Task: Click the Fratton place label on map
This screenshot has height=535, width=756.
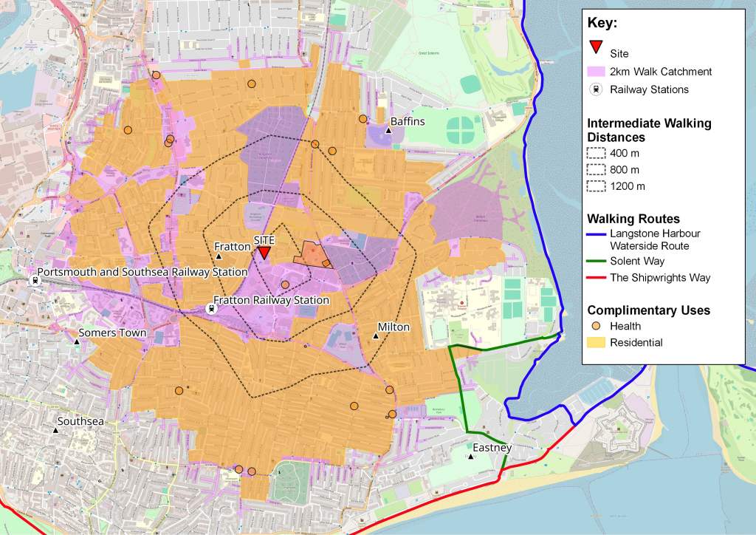Action: [x=232, y=246]
